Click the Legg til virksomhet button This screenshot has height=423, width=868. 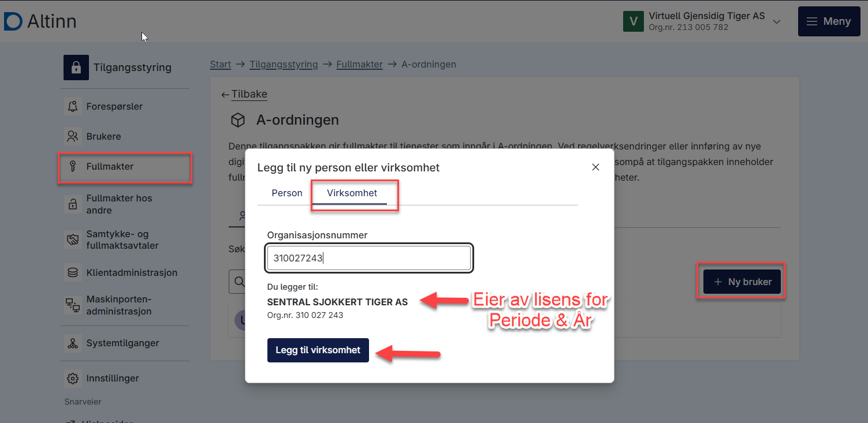click(318, 350)
